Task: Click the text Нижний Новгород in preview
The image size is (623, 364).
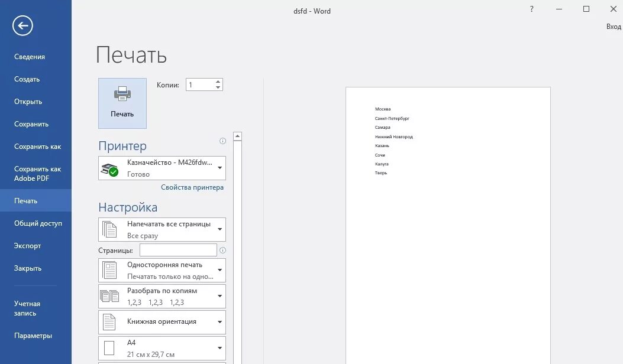Action: (x=394, y=136)
